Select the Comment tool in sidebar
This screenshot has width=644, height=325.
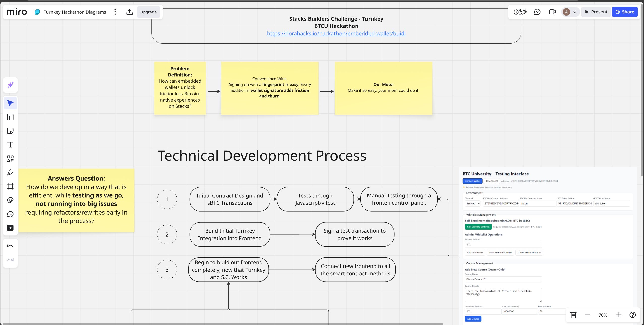point(10,214)
